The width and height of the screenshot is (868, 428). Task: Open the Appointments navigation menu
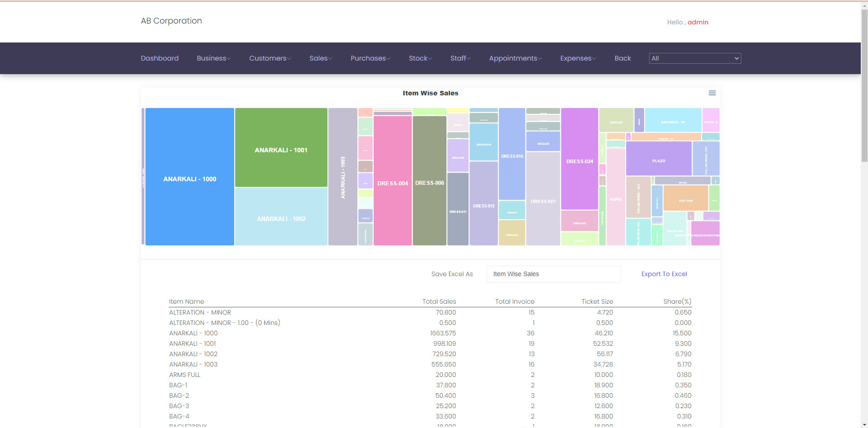[515, 58]
